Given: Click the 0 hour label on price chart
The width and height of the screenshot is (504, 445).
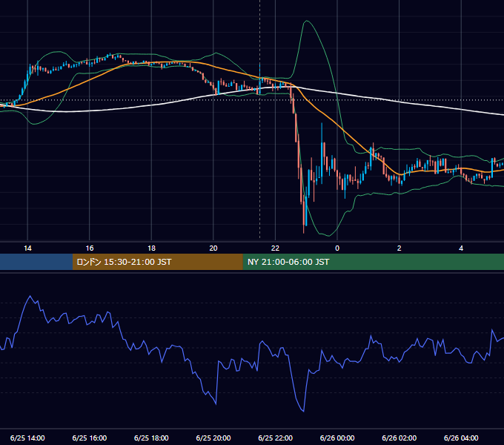Looking at the screenshot, I should point(337,248).
